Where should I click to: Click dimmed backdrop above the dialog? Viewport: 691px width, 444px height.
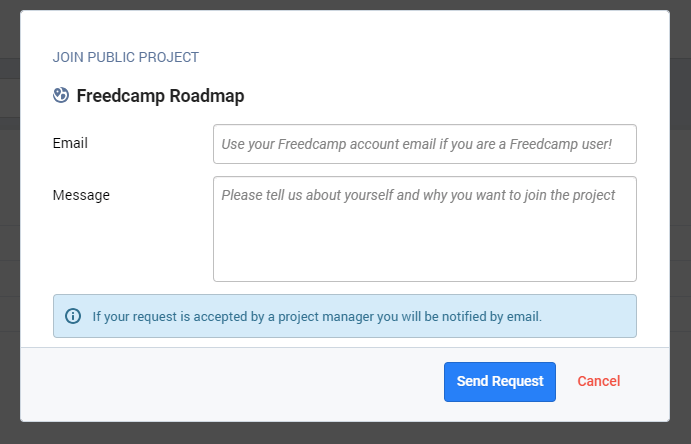click(345, 5)
